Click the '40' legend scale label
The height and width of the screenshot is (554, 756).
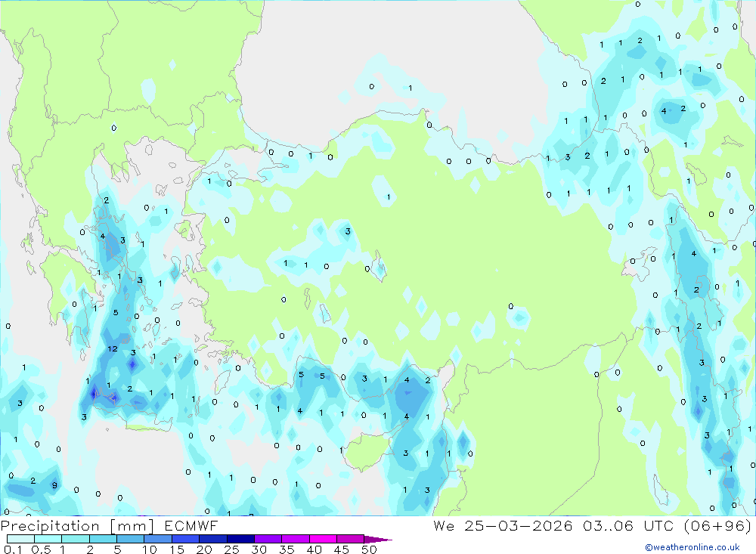pos(314,549)
